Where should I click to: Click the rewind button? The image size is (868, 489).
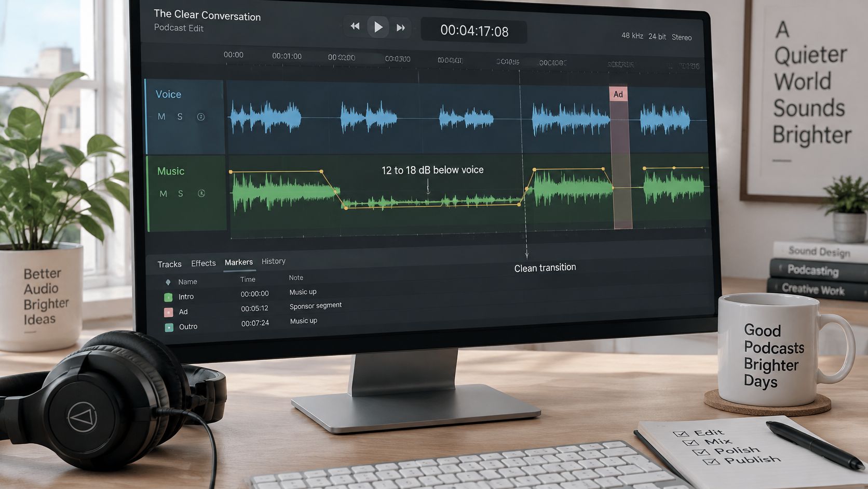pos(355,26)
